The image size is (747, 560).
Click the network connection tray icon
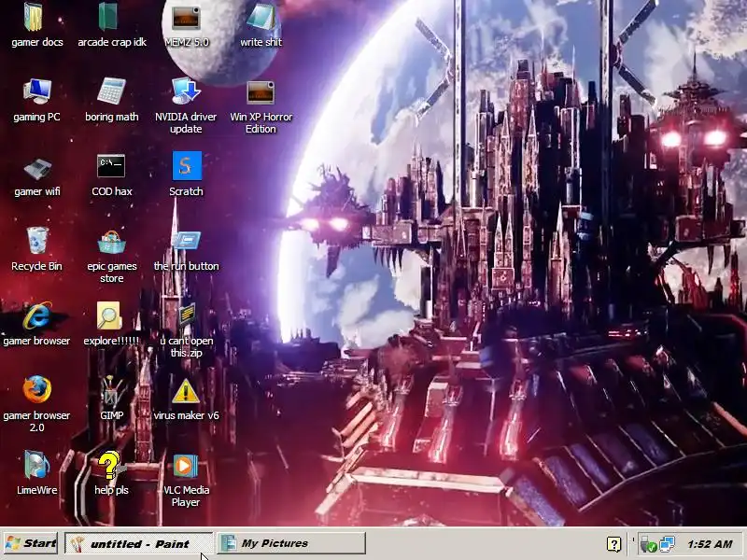tap(667, 544)
